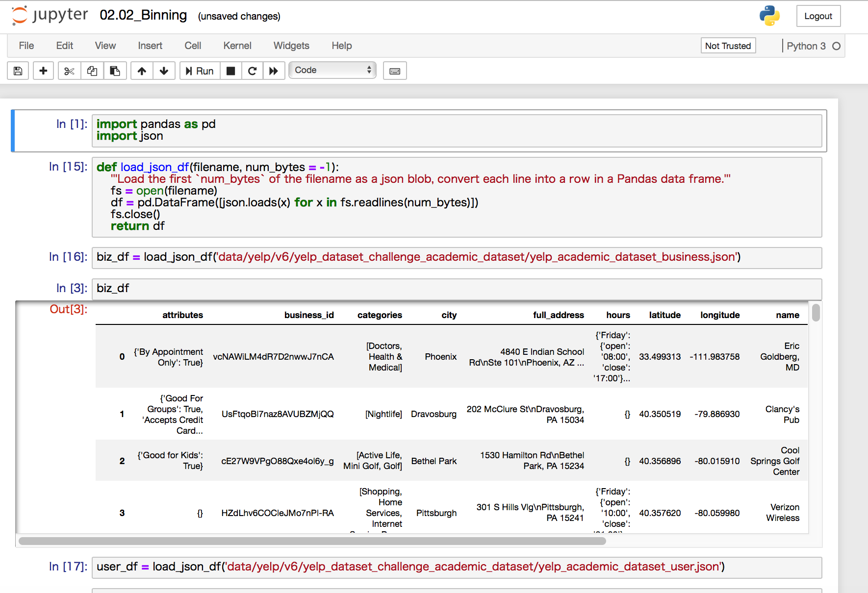868x593 pixels.
Task: Click the (unsaved changes) status text
Action: point(239,16)
